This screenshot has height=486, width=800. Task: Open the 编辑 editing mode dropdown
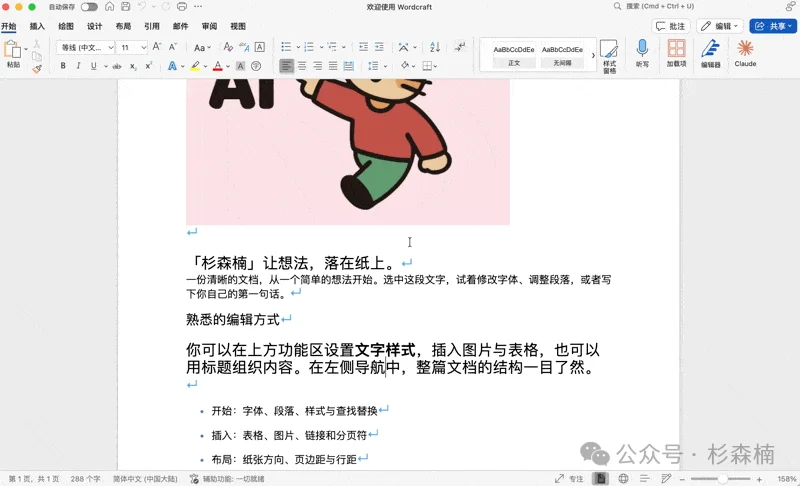click(x=719, y=26)
